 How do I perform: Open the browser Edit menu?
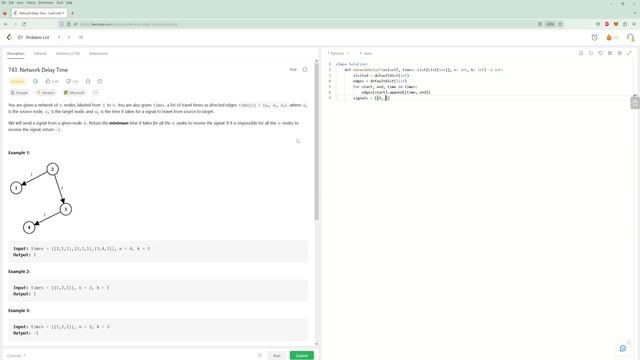(11, 2)
